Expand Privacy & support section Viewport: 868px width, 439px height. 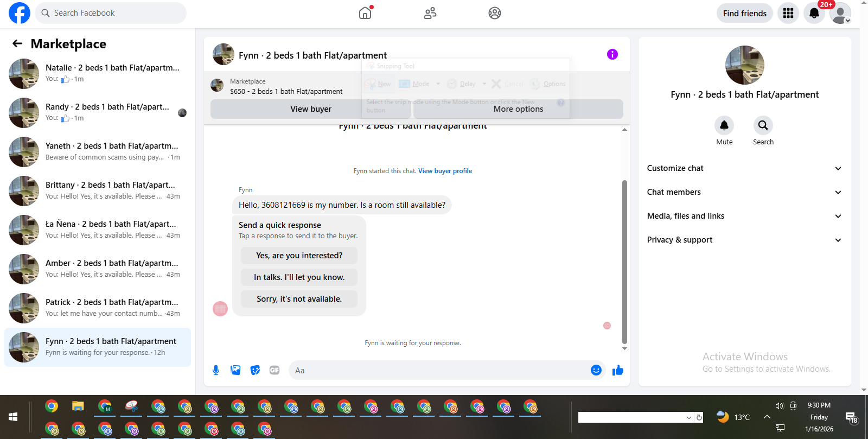point(744,240)
